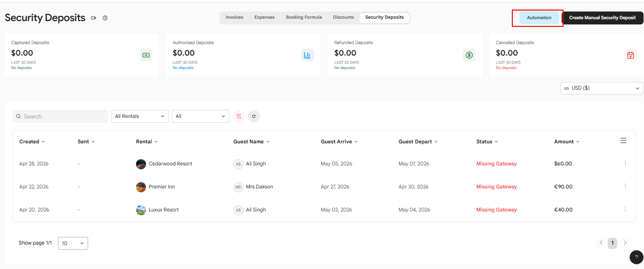Click the Cedarwood Resort rental name
Viewport: 644px width, 269px height.
tap(170, 164)
